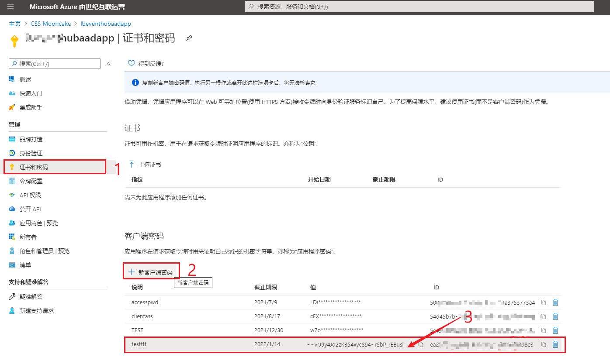Copy the testttt secret ID

click(544, 344)
